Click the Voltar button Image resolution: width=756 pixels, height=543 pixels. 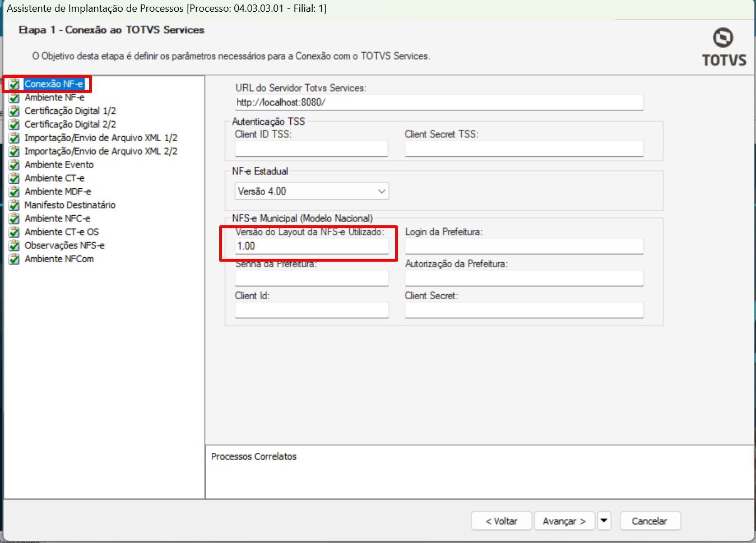coord(502,521)
